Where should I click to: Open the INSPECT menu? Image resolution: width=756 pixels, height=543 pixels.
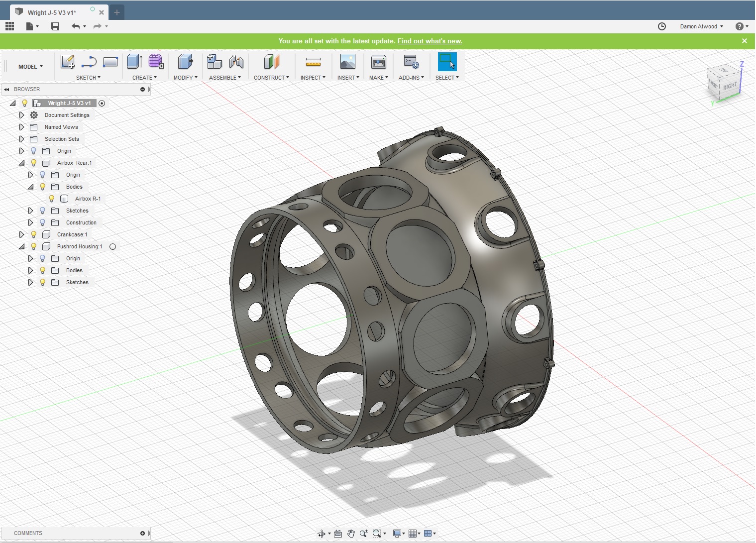tap(313, 78)
